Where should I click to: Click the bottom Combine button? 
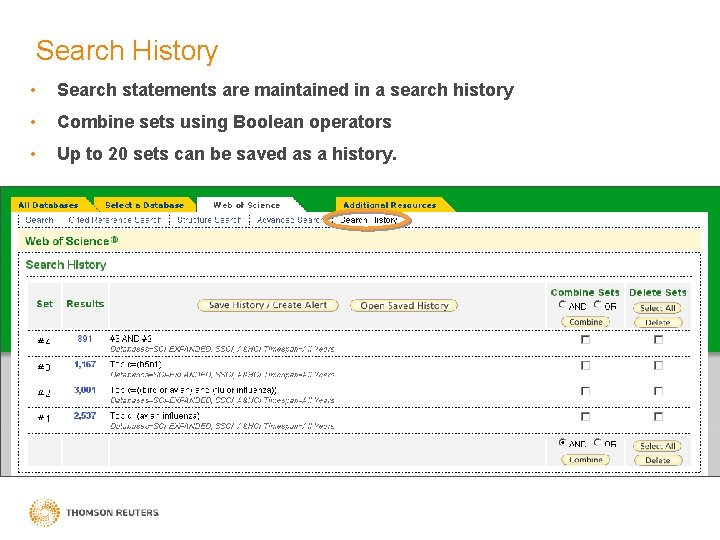(x=585, y=460)
